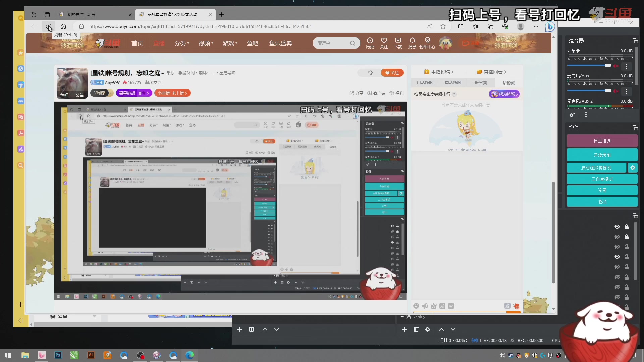Open 采集卡 audio options menu

click(626, 66)
